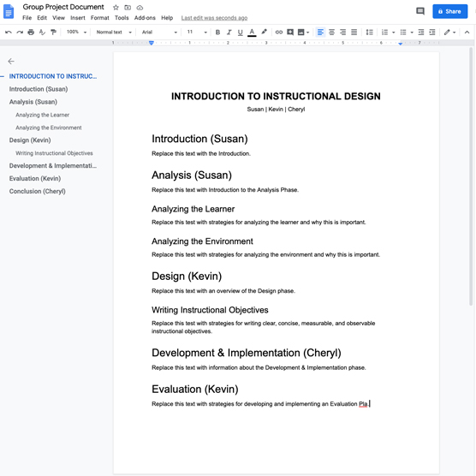
Task: Click the Redo arrow in the toolbar
Action: (20, 33)
